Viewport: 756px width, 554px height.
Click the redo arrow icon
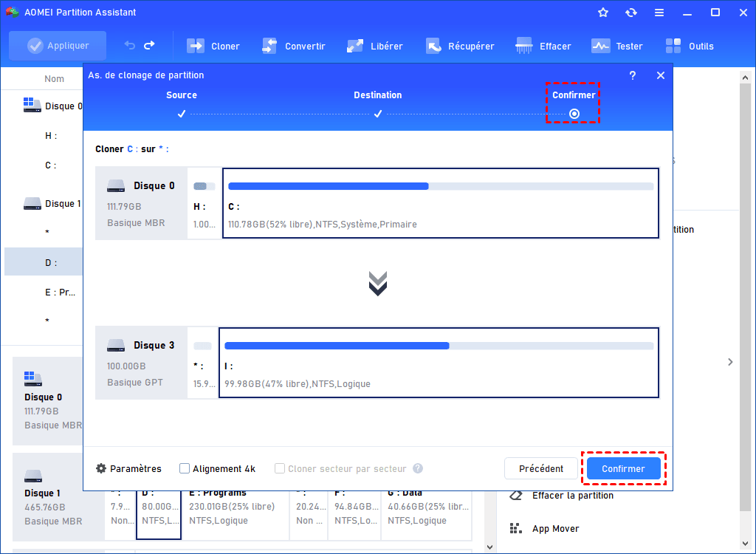[149, 45]
